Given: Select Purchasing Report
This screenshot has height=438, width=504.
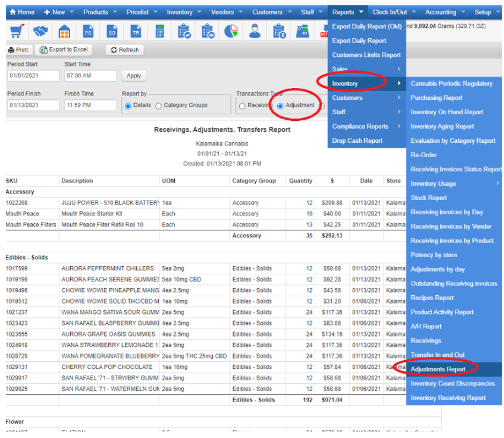Looking at the screenshot, I should (x=454, y=98).
